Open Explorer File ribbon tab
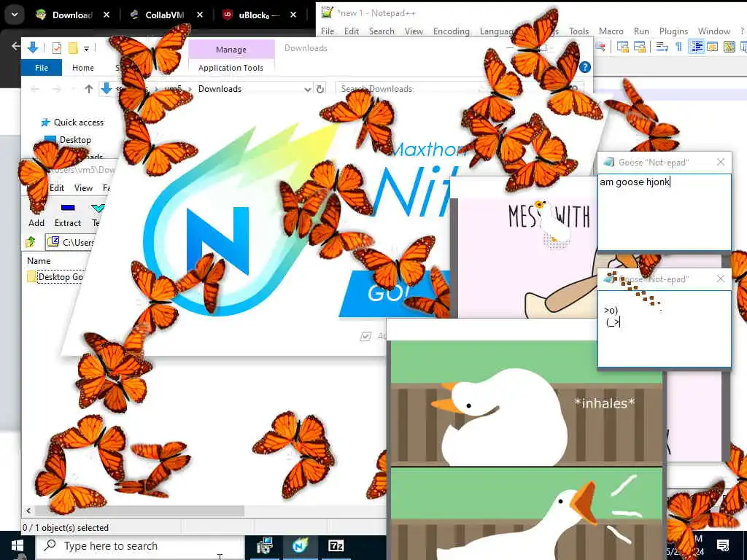 coord(42,68)
